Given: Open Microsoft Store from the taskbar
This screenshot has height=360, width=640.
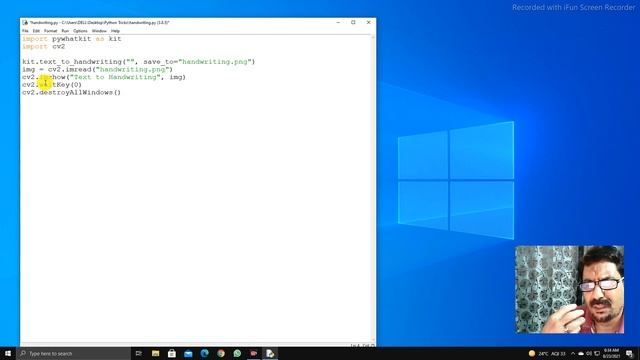Looking at the screenshot, I should point(172,353).
